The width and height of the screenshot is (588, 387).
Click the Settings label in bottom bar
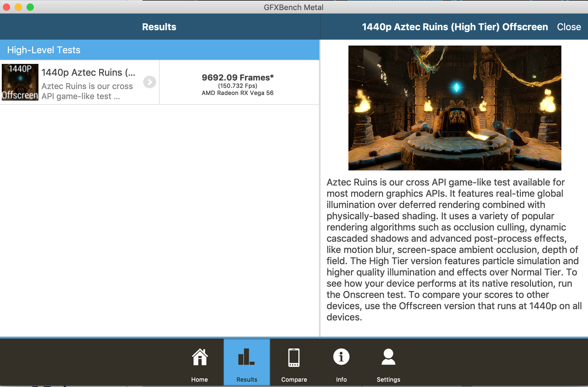(388, 380)
